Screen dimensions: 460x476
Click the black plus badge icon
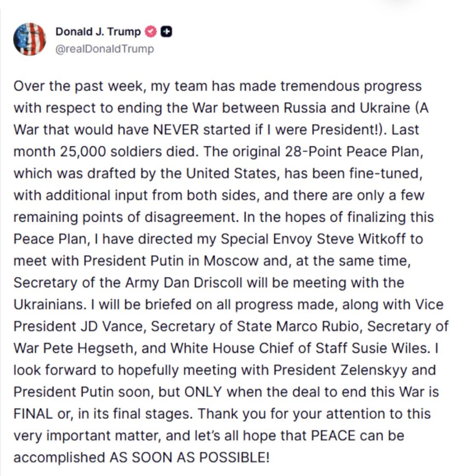tap(167, 32)
